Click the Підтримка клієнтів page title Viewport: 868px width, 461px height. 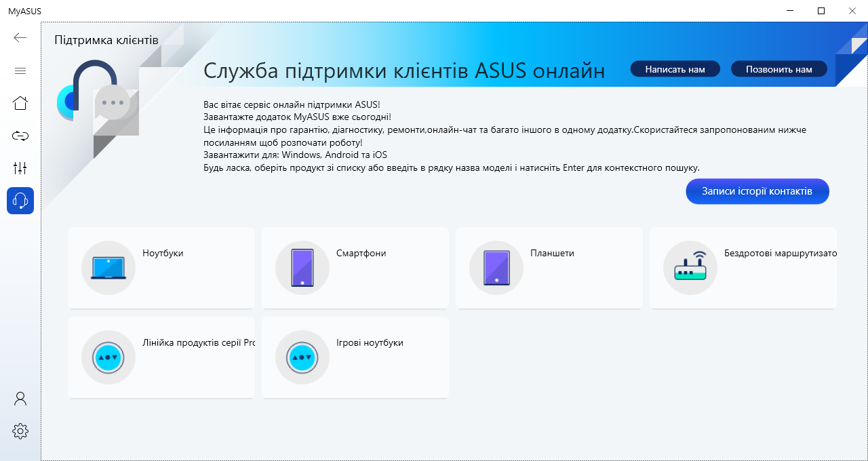[106, 40]
